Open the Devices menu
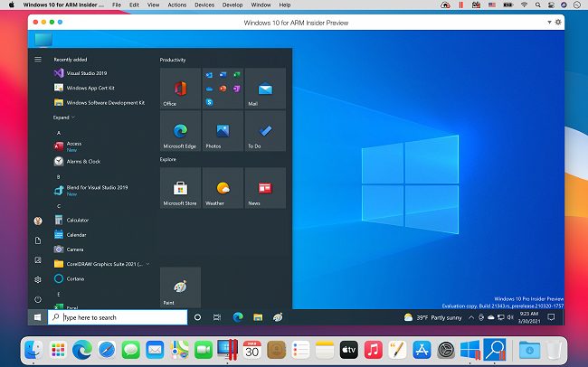The image size is (588, 367). pos(204,5)
